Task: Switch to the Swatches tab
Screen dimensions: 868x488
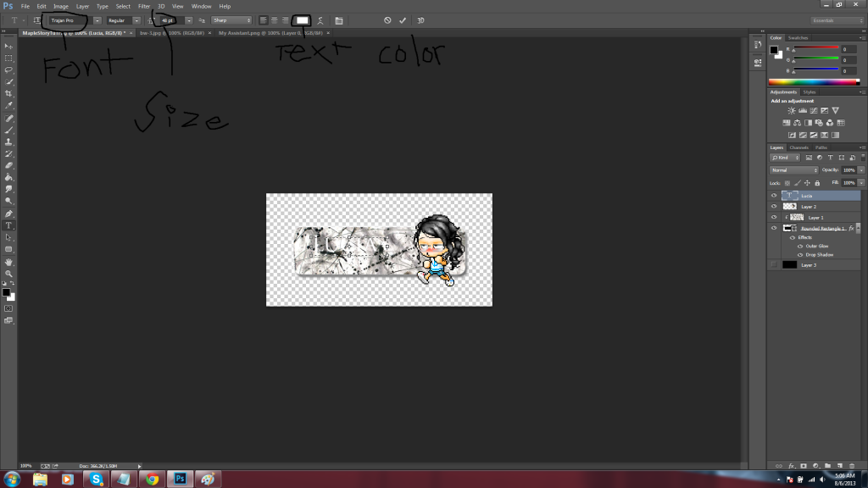Action: pos(798,37)
